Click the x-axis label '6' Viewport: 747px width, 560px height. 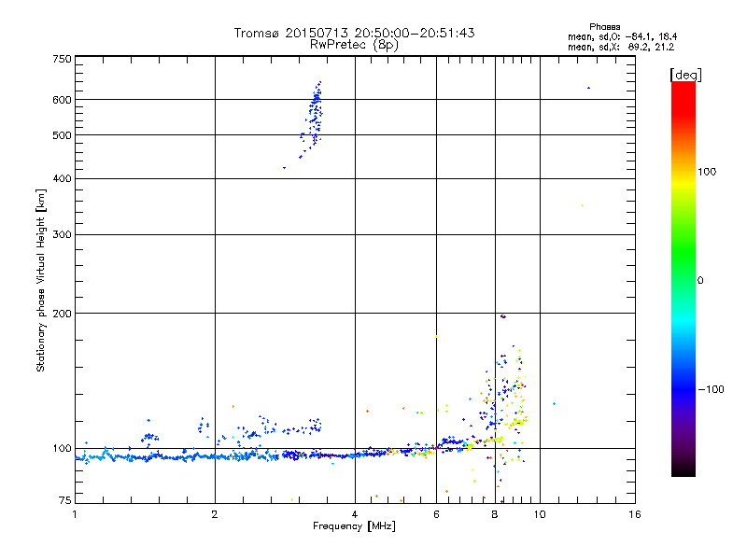436,514
